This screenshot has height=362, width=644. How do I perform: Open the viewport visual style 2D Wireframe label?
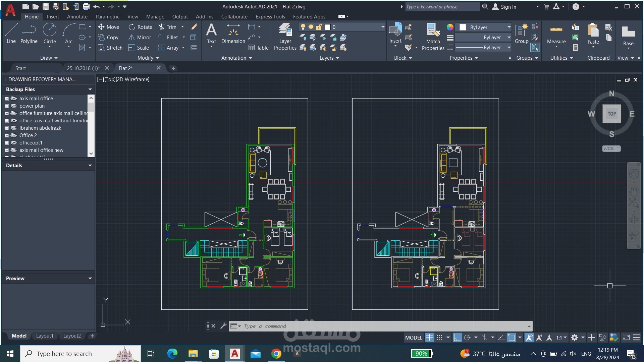click(132, 79)
